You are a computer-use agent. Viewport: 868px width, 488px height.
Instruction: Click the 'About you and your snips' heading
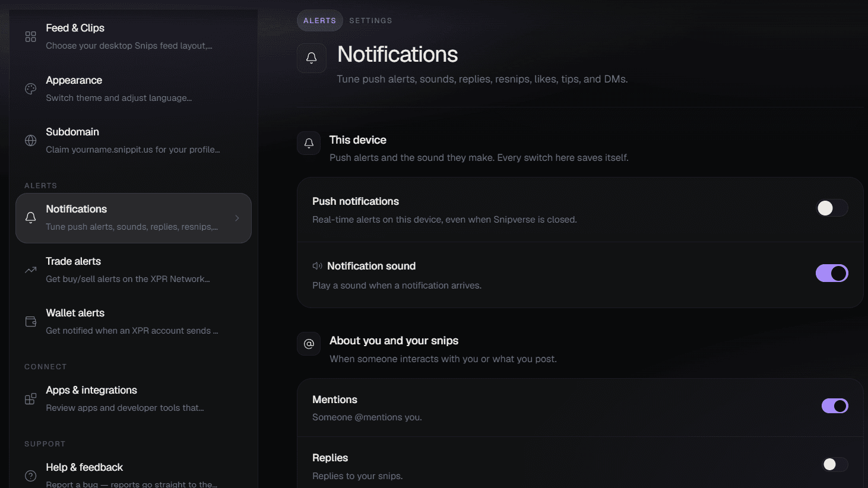(394, 341)
